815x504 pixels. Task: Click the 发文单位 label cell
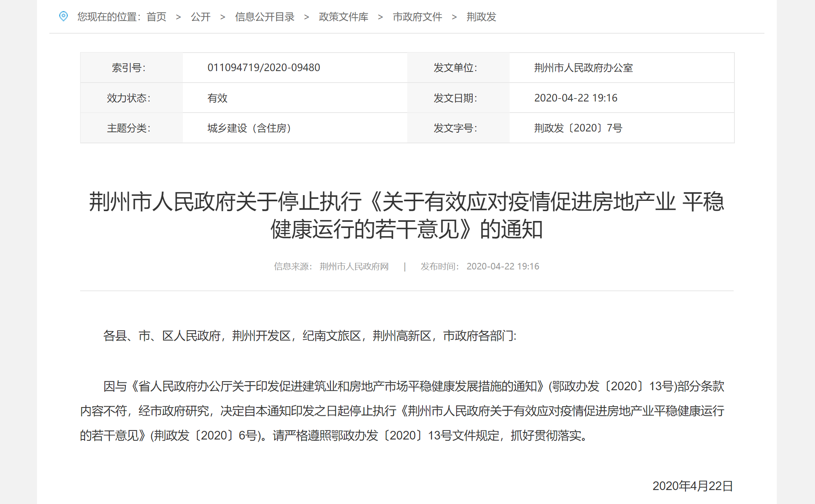point(458,68)
